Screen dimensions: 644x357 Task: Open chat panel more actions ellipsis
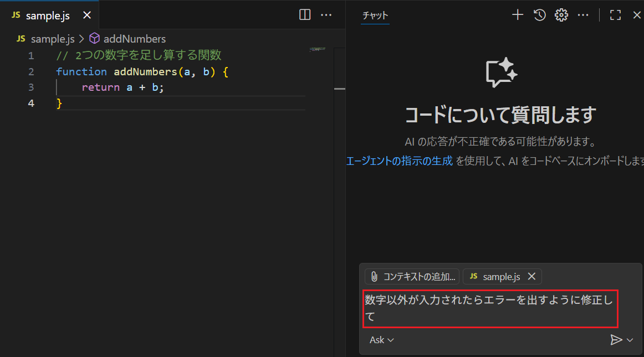[583, 15]
